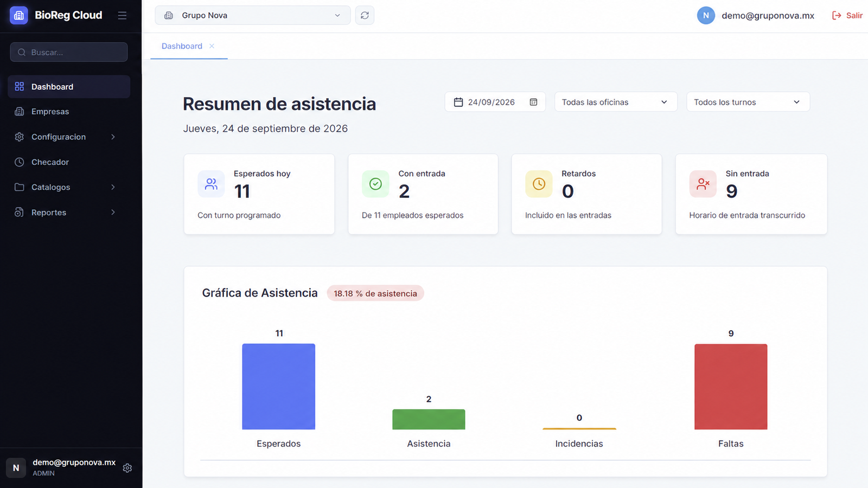Open the Todos los turnos dropdown
This screenshot has height=488, width=868.
point(748,102)
